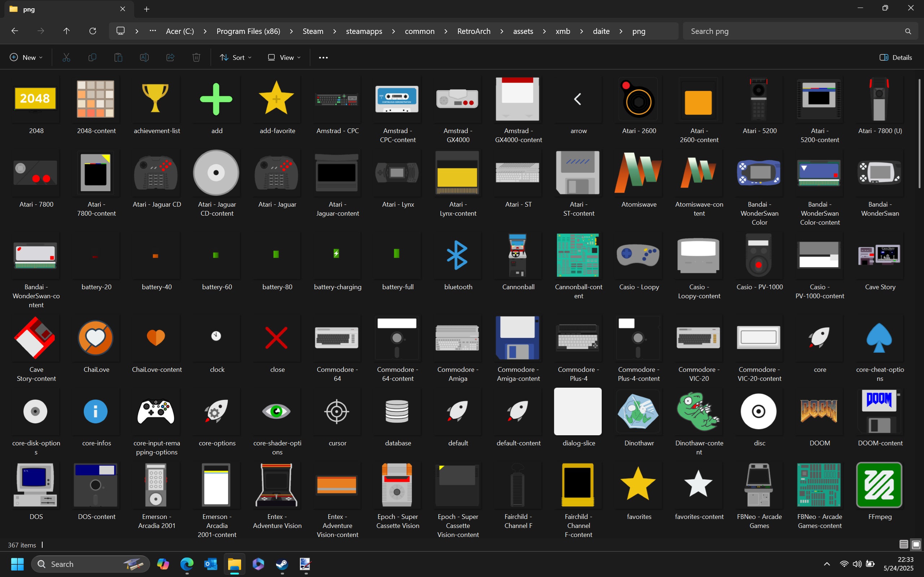Expand the View dropdown
Screen dimensions: 924x577
pos(284,58)
